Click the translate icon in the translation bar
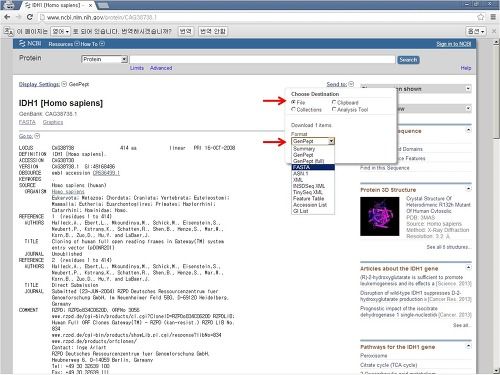Image resolution: width=500 pixels, height=375 pixels. coord(9,31)
